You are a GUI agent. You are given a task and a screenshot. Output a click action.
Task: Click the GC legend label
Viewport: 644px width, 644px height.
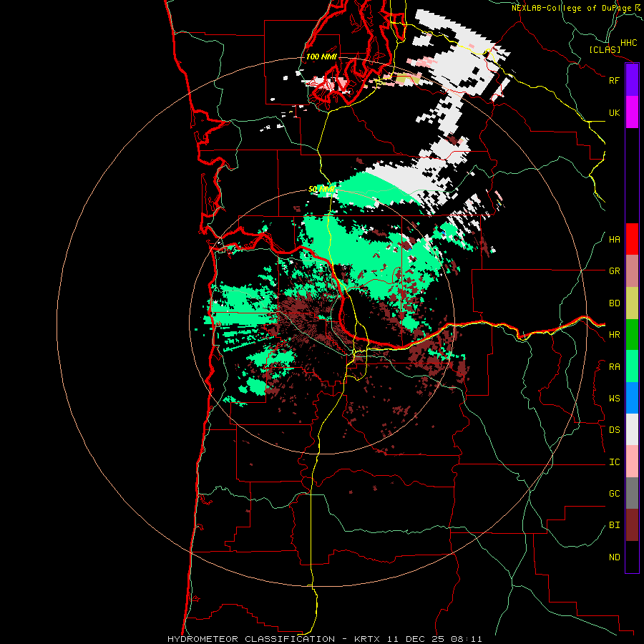[x=614, y=494]
